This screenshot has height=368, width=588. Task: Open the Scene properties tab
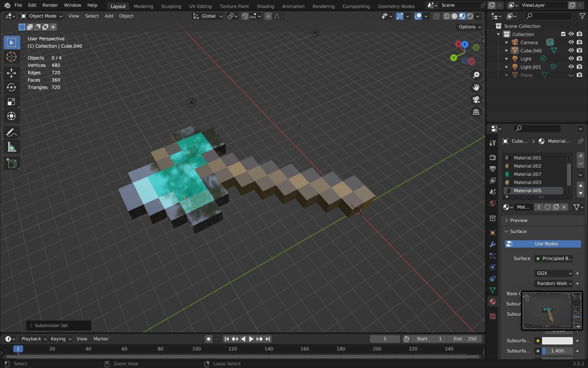492,192
